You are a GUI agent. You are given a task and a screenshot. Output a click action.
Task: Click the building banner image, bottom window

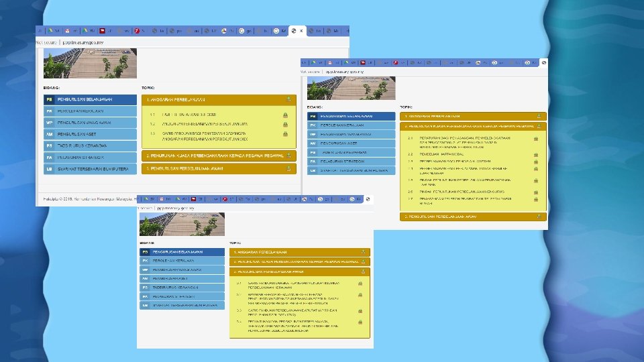tap(182, 224)
